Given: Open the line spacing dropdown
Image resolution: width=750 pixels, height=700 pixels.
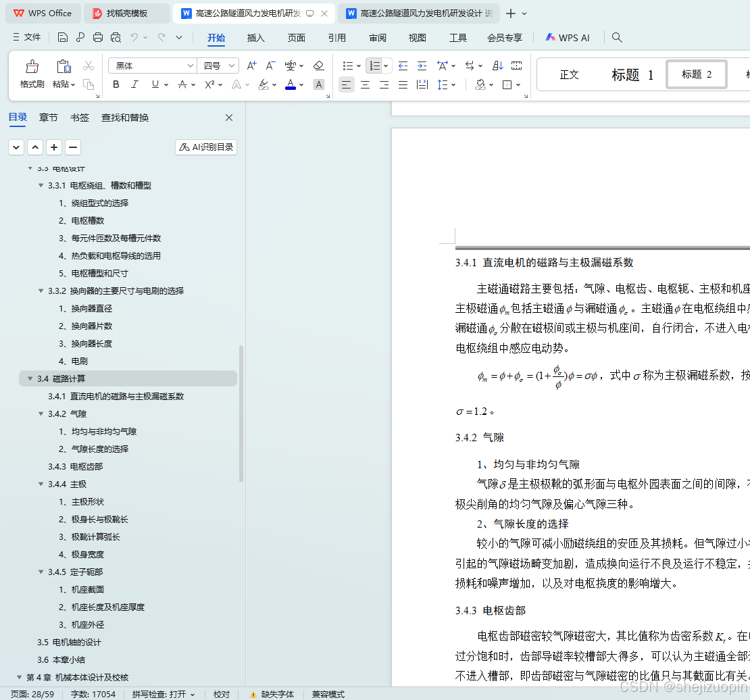Looking at the screenshot, I should coord(453,85).
